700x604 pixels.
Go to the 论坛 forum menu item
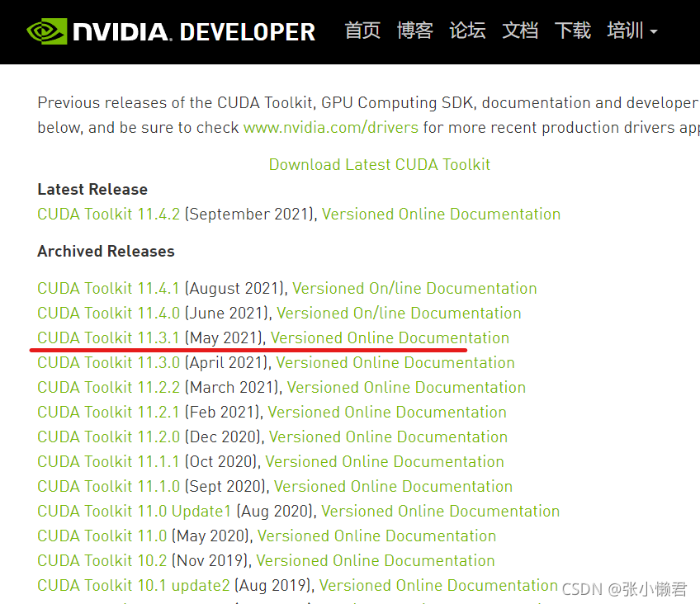(467, 31)
